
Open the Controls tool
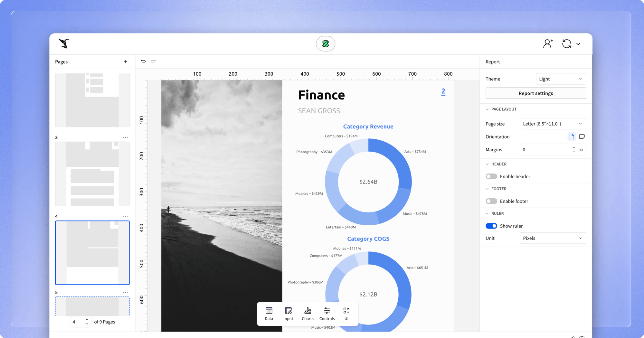coord(327,314)
